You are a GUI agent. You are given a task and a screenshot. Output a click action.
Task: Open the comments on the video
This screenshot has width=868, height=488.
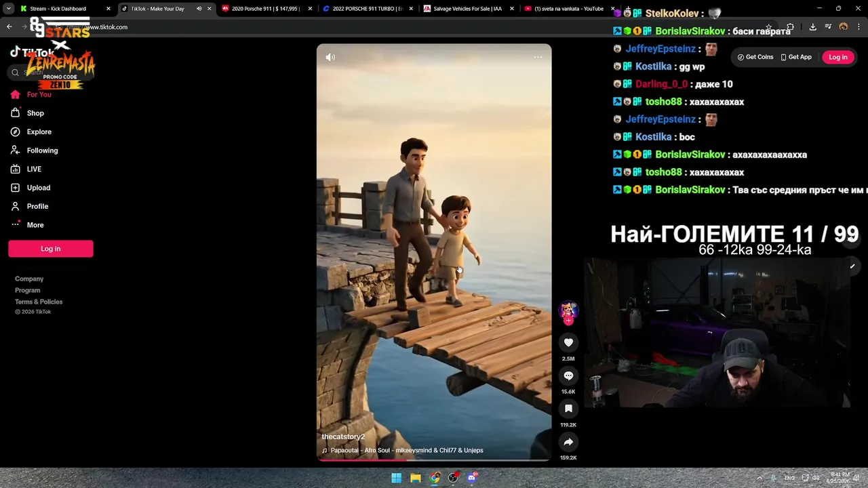point(568,376)
